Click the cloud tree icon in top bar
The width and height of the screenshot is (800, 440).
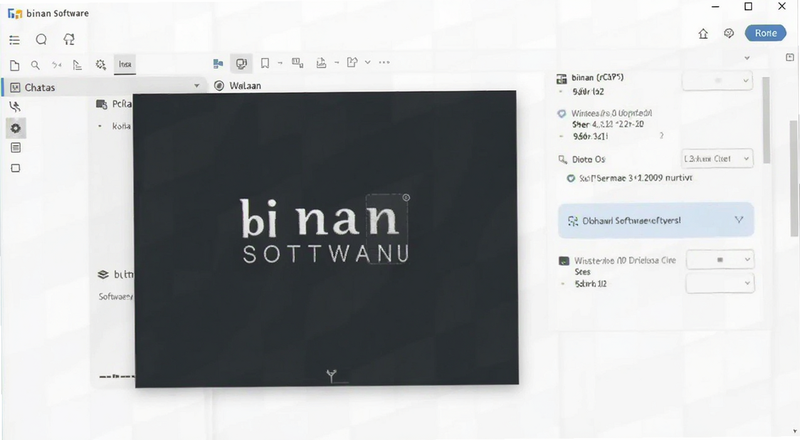(x=69, y=39)
